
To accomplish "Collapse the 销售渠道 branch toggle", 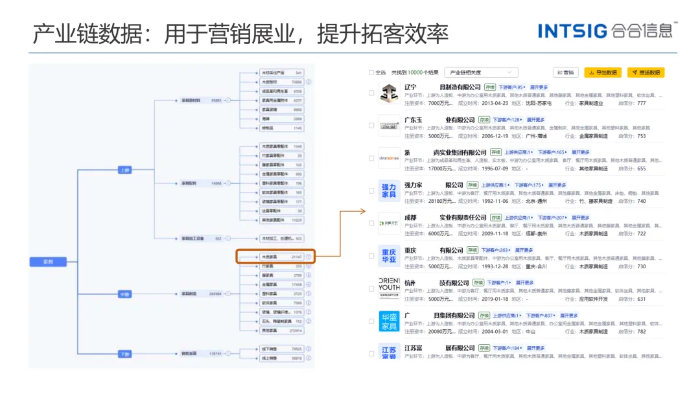I will click(228, 353).
